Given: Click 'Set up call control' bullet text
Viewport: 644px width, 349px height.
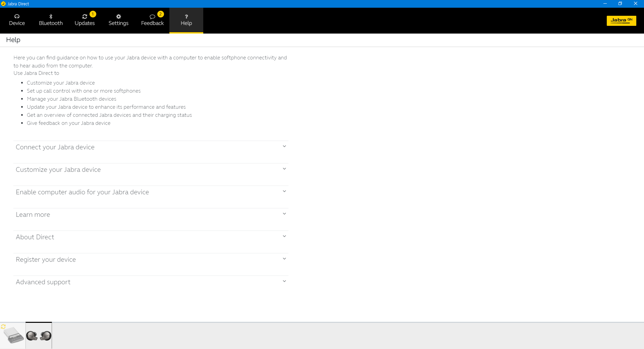Looking at the screenshot, I should pyautogui.click(x=84, y=91).
